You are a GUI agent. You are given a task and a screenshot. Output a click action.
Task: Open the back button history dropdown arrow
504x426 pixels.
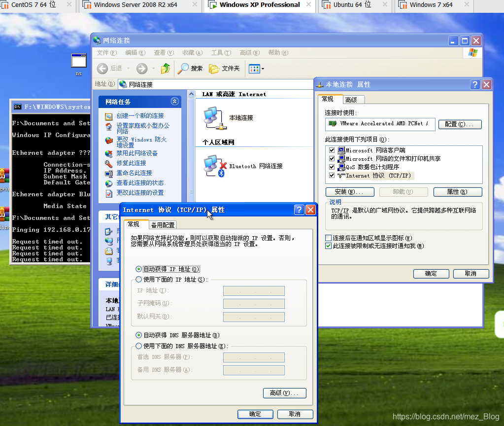pyautogui.click(x=128, y=69)
